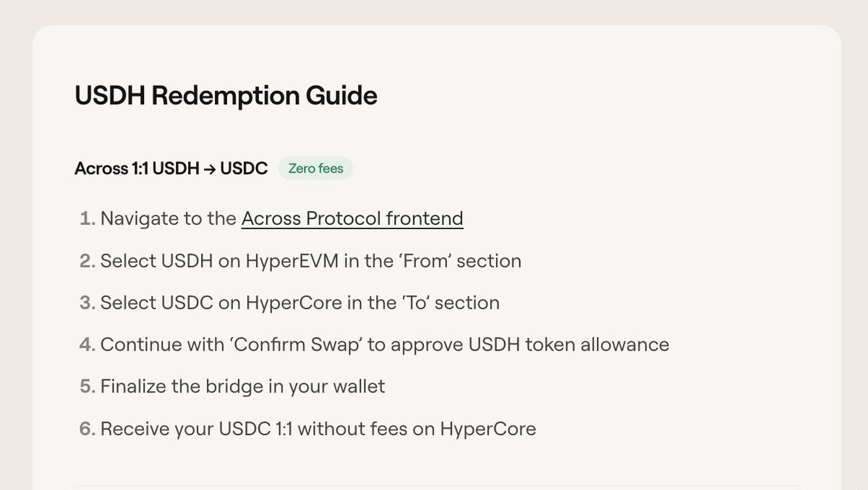
Task: Click the number 3. list marker
Action: pyautogui.click(x=88, y=303)
